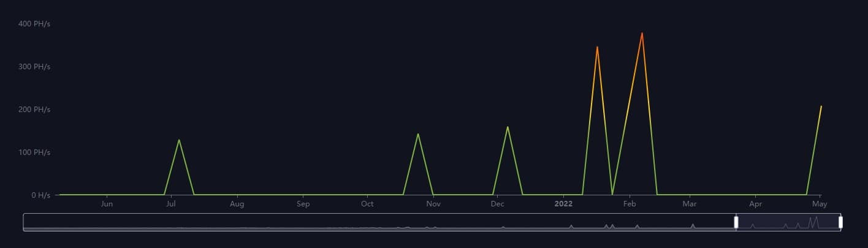Click the '300 PH/s' axis label
The image size is (868, 248).
tap(34, 66)
